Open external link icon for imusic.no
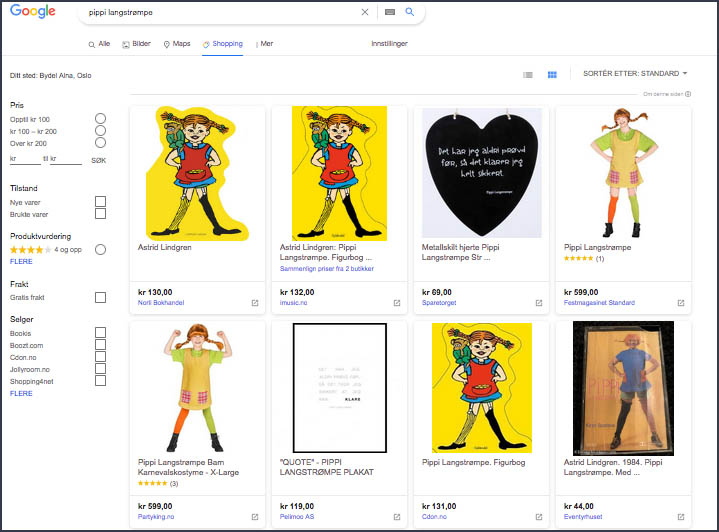This screenshot has width=719, height=532. click(x=397, y=303)
